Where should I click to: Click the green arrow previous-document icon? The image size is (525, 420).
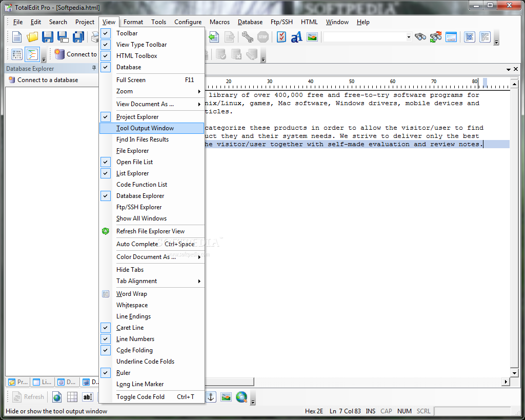(x=214, y=37)
